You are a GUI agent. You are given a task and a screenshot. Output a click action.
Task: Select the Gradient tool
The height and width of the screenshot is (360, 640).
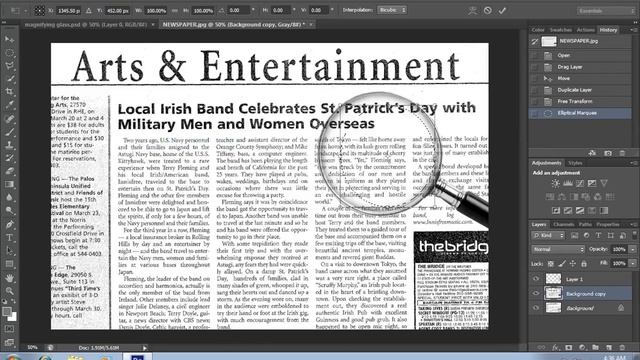[x=9, y=184]
